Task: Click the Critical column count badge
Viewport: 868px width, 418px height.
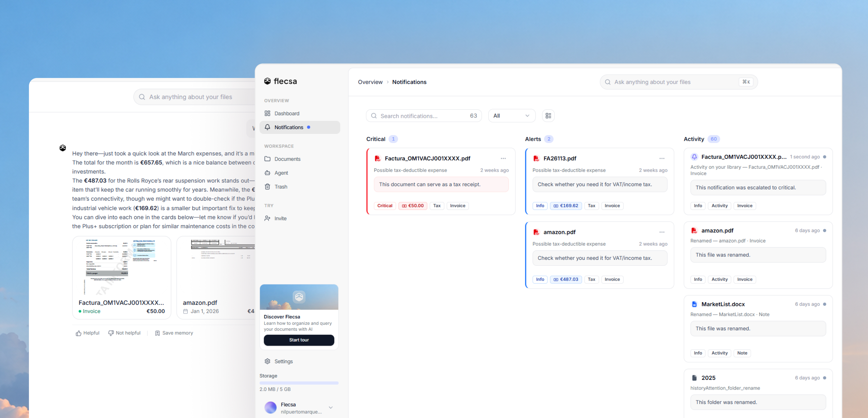Action: click(393, 139)
